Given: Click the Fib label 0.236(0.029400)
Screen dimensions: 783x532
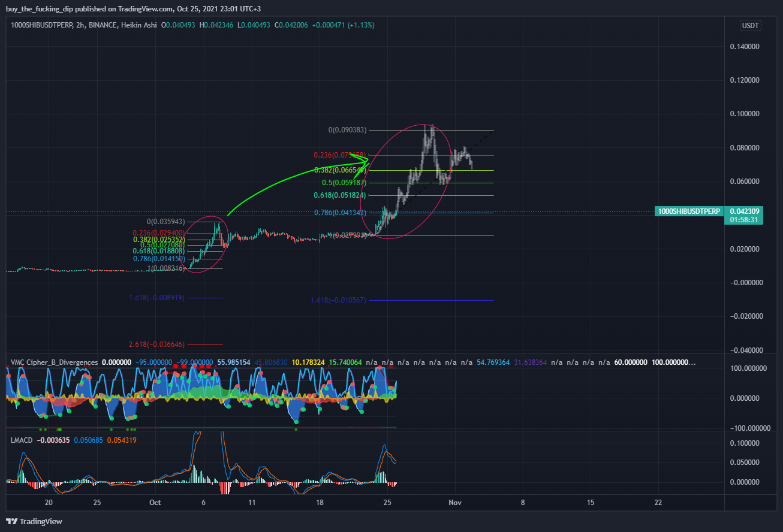Looking at the screenshot, I should pos(158,232).
